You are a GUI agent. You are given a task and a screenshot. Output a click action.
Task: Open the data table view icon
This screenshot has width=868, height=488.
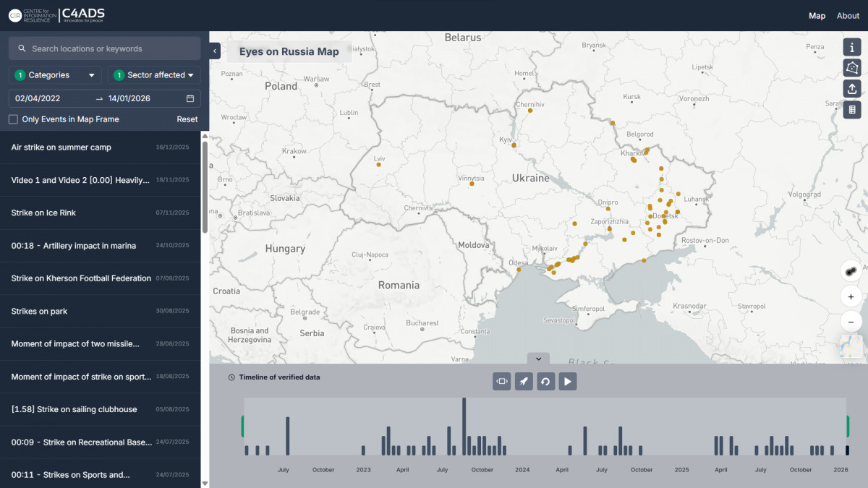click(852, 110)
